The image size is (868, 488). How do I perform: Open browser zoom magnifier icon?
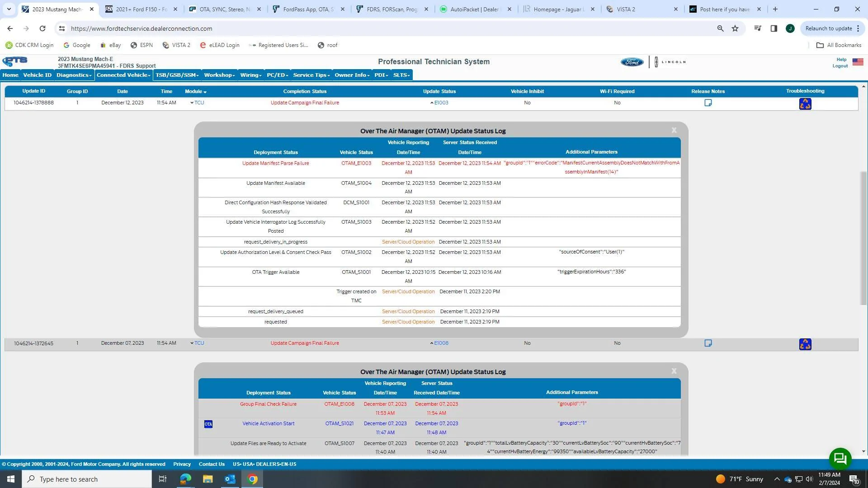[x=720, y=28]
